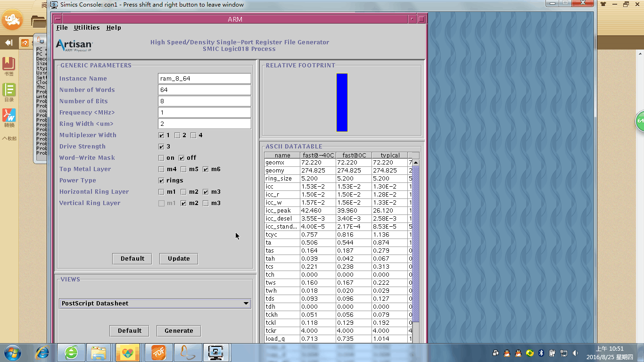This screenshot has height=362, width=644.
Task: Click the volume speaker icon in tray
Action: 575,353
